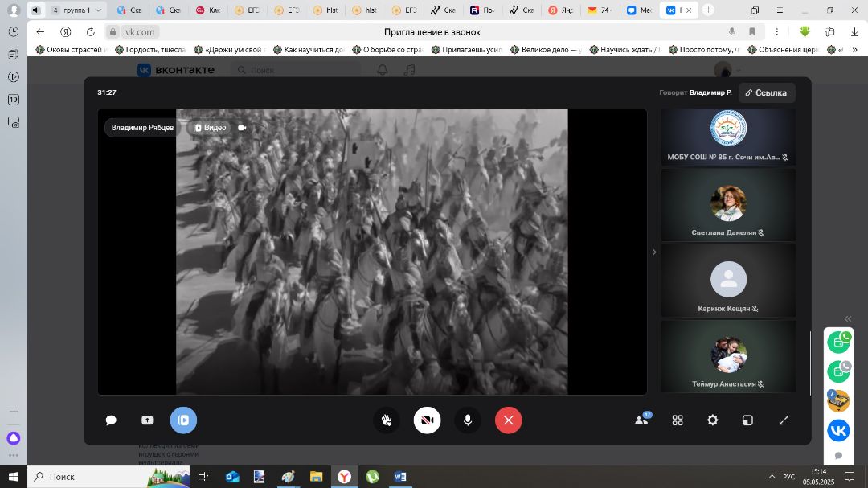The height and width of the screenshot is (488, 868).
Task: Open Alice assistant purple icon in sidebar
Action: [14, 438]
